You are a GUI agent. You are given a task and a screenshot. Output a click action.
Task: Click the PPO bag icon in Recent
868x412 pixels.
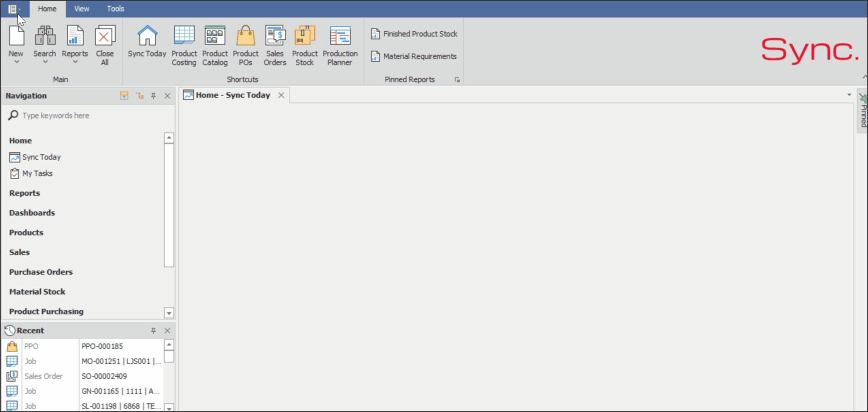[12, 346]
